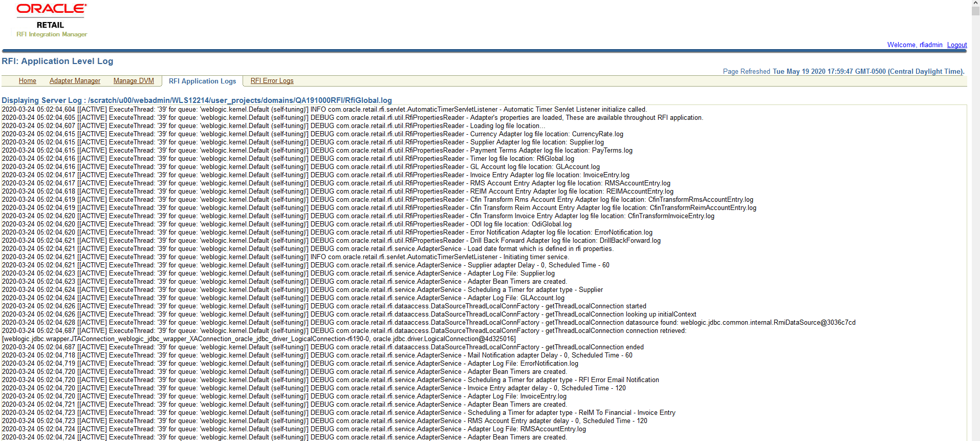Click the scroll-up arrow of the page scrollbar

pos(975,4)
